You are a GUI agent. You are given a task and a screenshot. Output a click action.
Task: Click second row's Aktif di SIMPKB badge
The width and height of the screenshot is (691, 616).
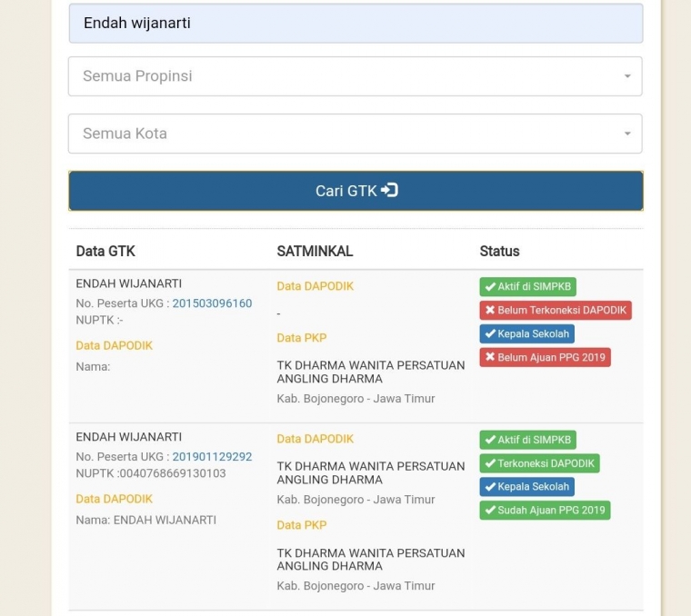tap(527, 440)
